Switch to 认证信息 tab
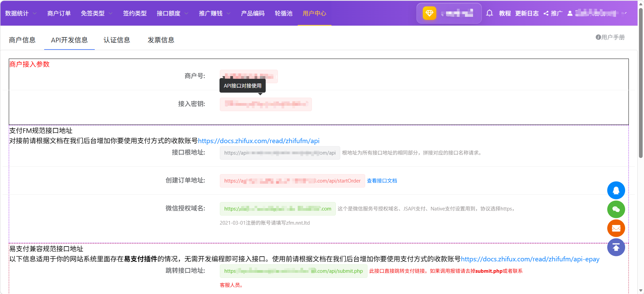 click(117, 40)
